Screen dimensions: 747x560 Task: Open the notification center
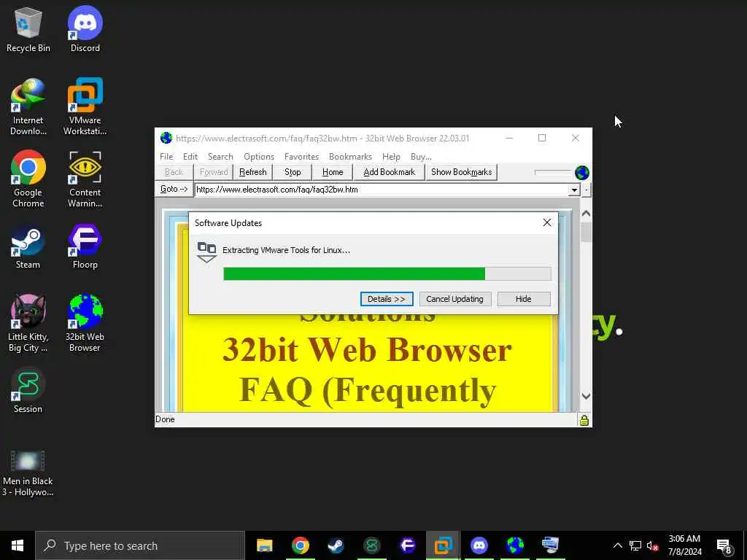pos(724,547)
